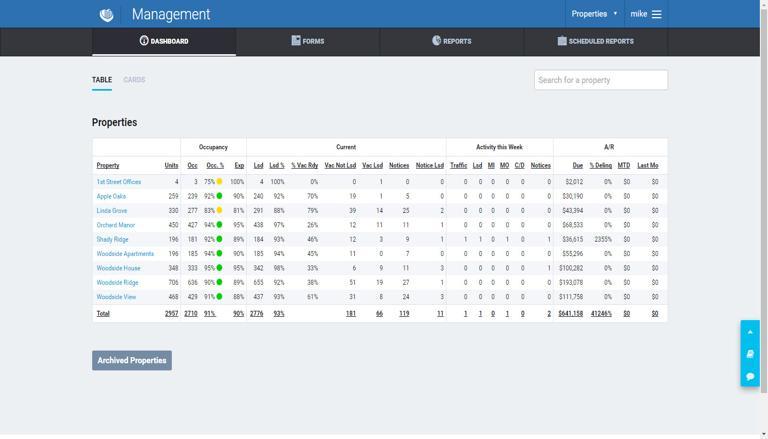768x439 pixels.
Task: Select the Table view tab
Action: tap(102, 79)
